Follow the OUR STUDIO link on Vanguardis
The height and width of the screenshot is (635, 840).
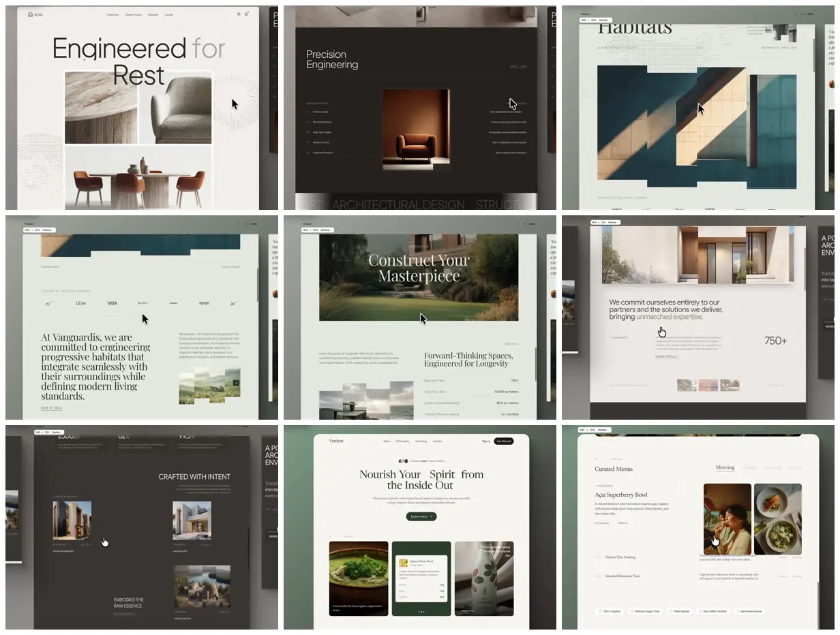point(51,408)
